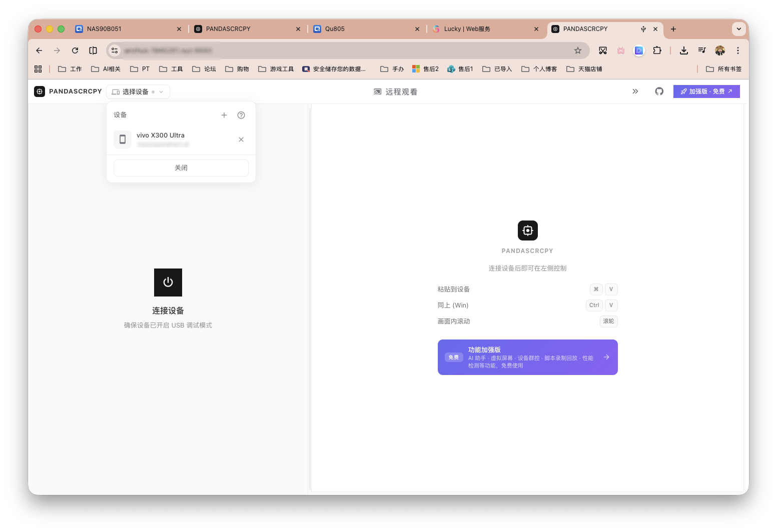Bookmark this page with the star icon
Screen dimensions: 777x532
pyautogui.click(x=578, y=50)
